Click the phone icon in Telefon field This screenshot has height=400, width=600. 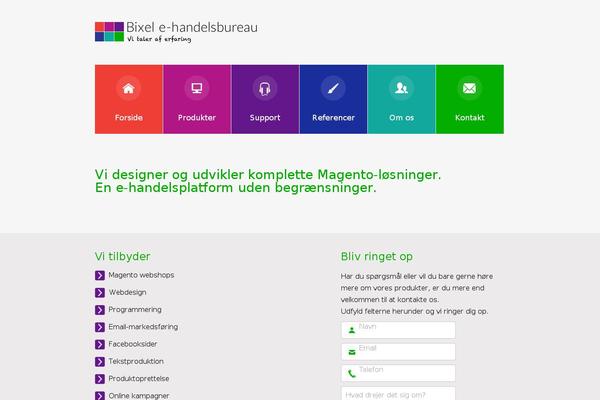[x=352, y=373]
